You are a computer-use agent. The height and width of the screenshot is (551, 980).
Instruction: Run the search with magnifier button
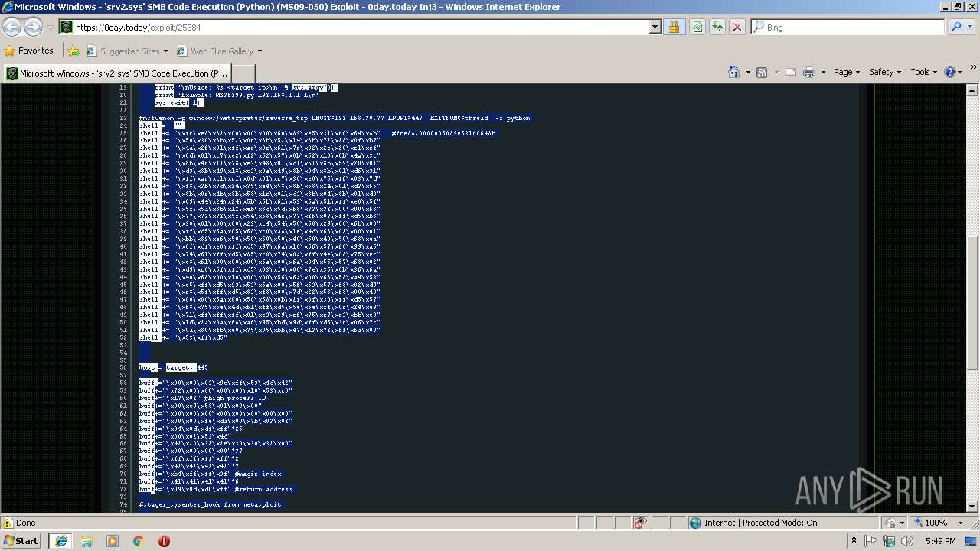click(956, 28)
